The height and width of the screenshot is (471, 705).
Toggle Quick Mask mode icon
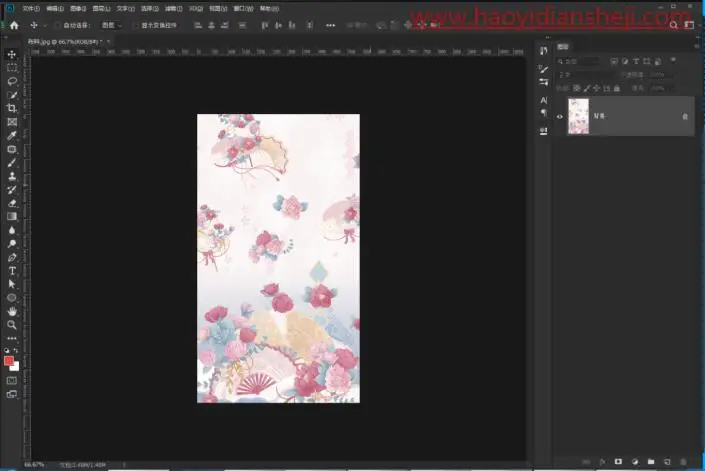coord(12,381)
